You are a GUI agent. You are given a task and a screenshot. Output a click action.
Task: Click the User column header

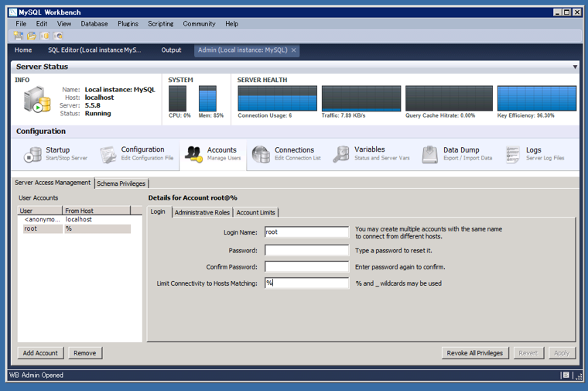click(x=40, y=211)
